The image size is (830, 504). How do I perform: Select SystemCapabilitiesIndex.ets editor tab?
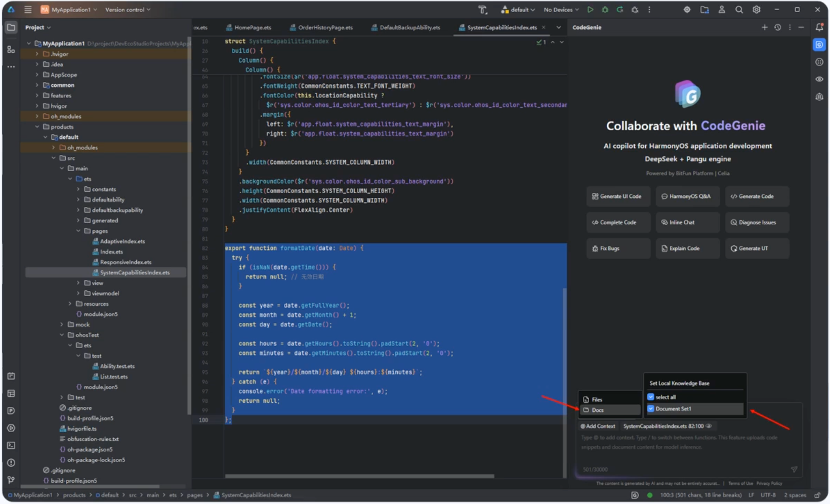click(498, 27)
